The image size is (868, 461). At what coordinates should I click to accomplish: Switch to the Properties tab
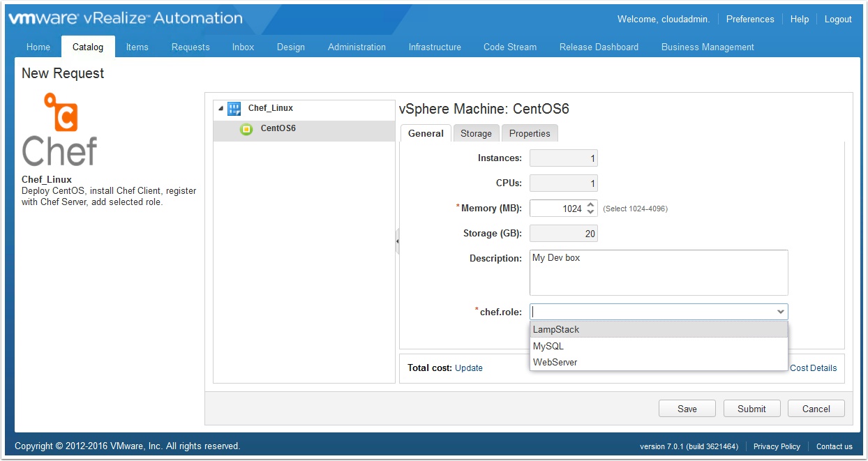530,133
